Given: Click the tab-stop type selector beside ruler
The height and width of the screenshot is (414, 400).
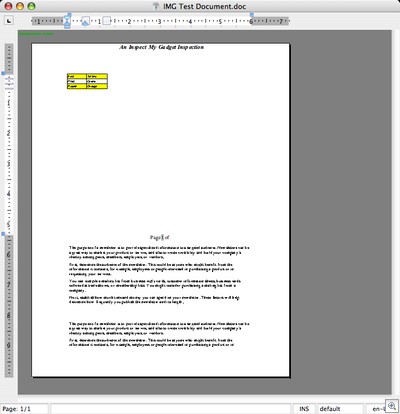Looking at the screenshot, I should tap(9, 21).
